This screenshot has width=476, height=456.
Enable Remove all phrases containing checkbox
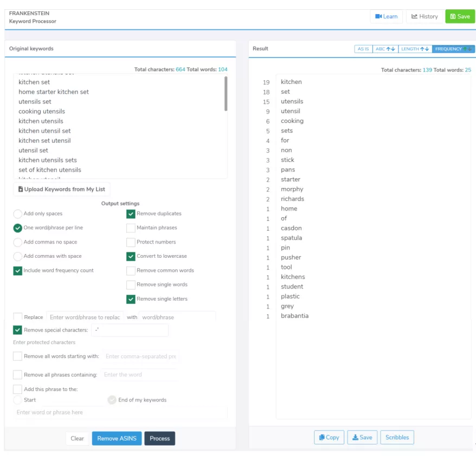click(x=17, y=374)
